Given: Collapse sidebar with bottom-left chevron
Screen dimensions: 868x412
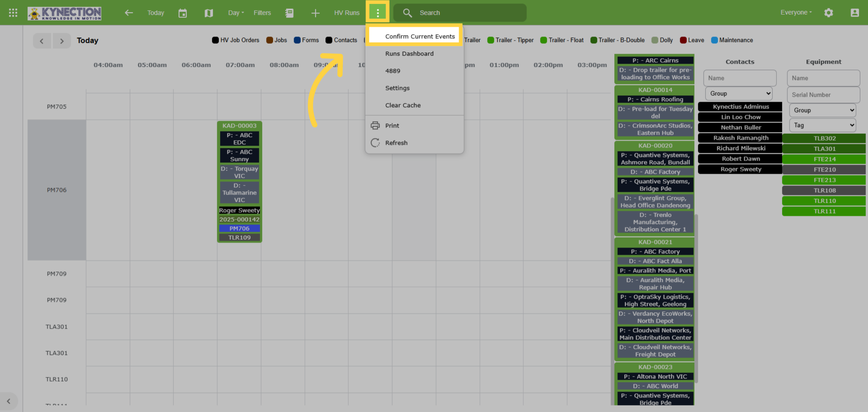Looking at the screenshot, I should (9, 401).
